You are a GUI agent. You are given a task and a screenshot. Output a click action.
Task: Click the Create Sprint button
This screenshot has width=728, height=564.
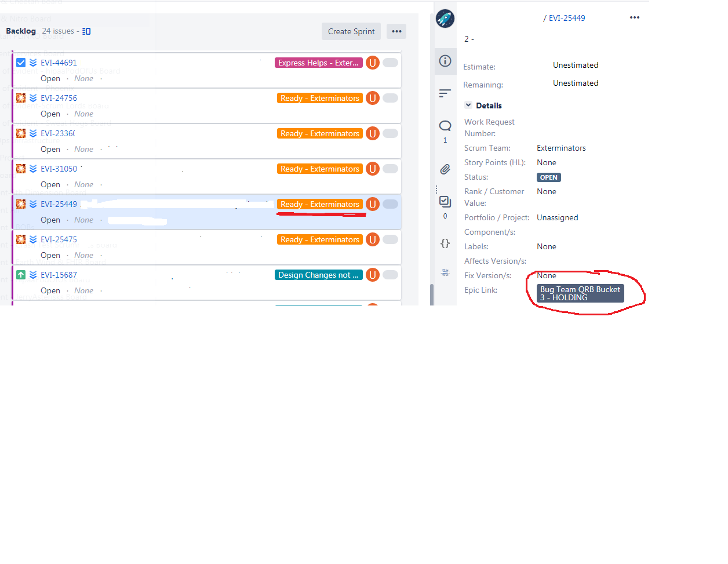[351, 31]
